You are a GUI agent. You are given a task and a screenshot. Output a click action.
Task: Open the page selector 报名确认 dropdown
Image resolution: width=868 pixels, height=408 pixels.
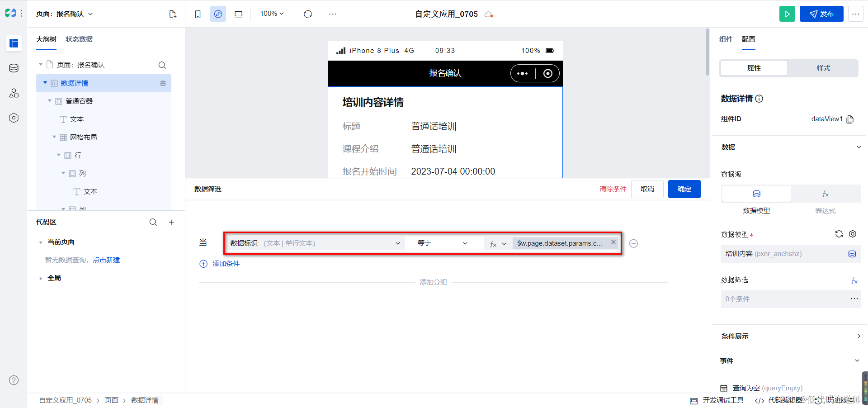pos(65,14)
